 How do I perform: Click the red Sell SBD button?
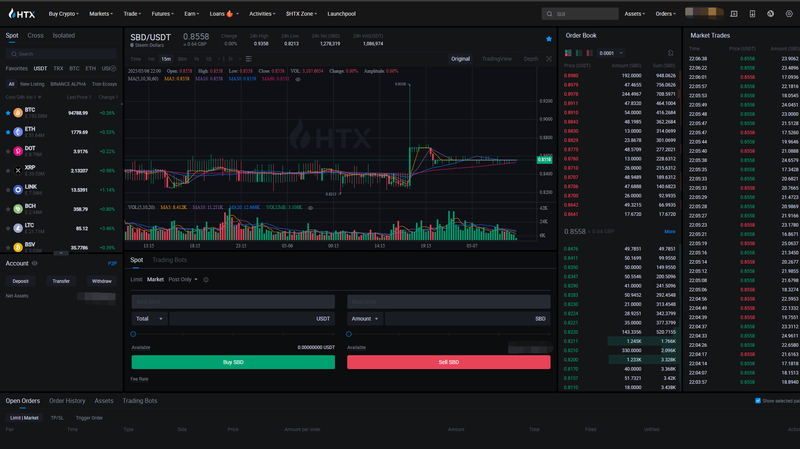[x=449, y=362]
